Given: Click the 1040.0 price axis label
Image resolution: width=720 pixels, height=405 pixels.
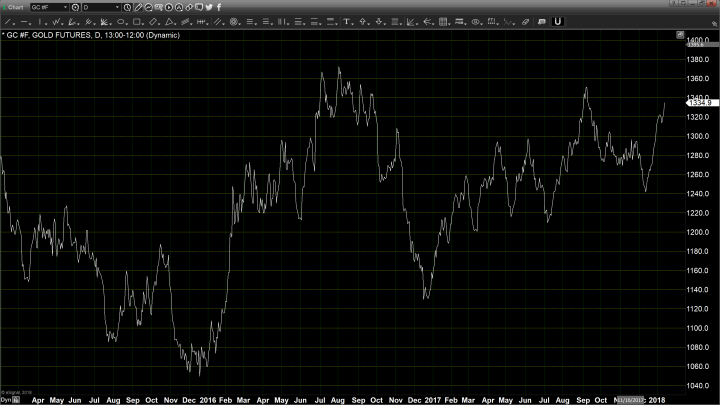Looking at the screenshot, I should (x=698, y=385).
